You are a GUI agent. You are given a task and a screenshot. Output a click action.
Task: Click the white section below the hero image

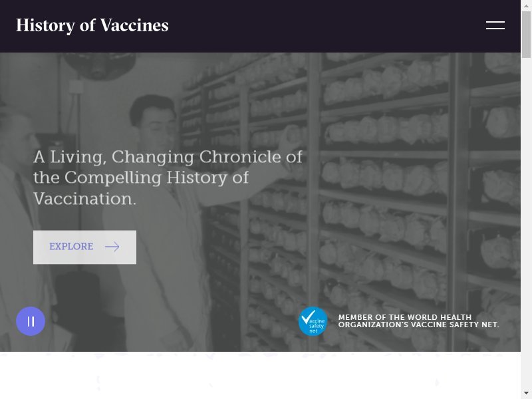pyautogui.click(x=260, y=375)
